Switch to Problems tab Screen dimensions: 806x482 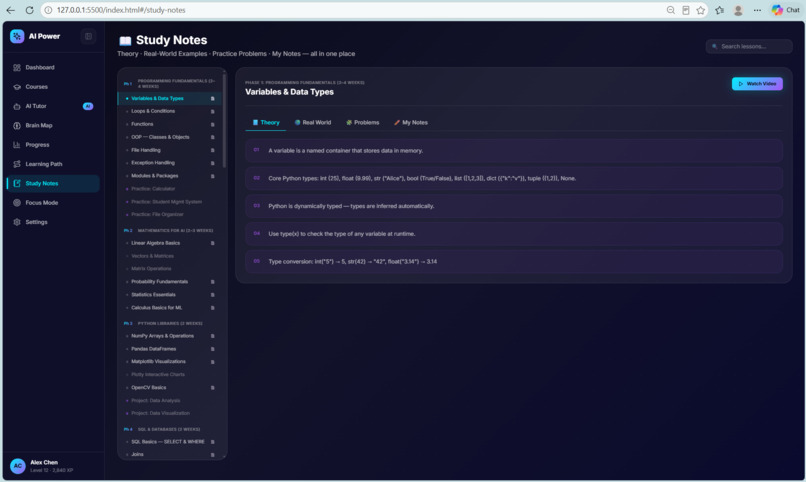click(362, 122)
